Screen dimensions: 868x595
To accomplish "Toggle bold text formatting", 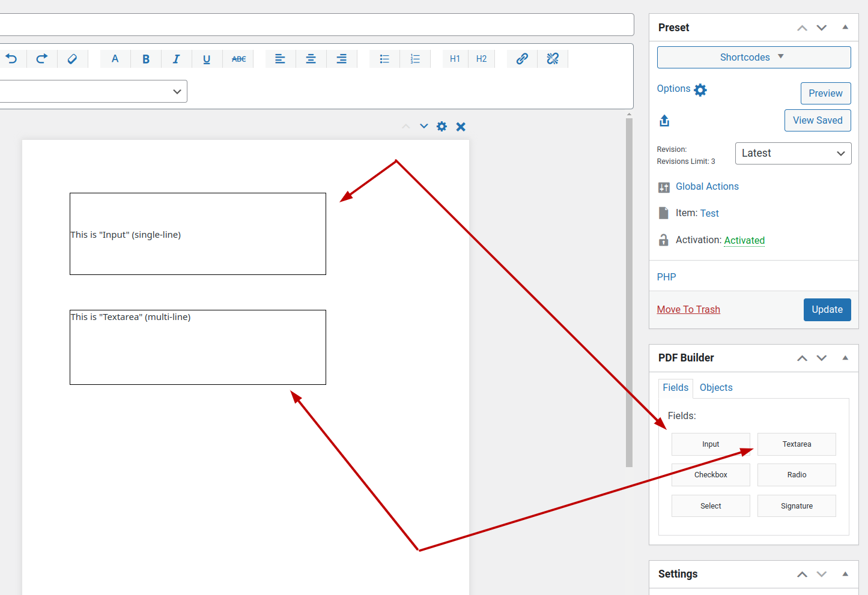I will tap(145, 59).
